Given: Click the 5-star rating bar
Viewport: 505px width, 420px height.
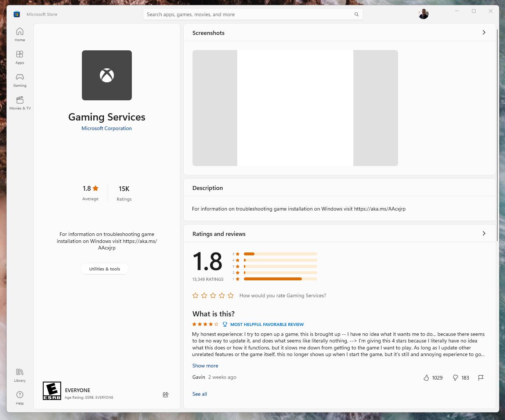Looking at the screenshot, I should tap(280, 254).
